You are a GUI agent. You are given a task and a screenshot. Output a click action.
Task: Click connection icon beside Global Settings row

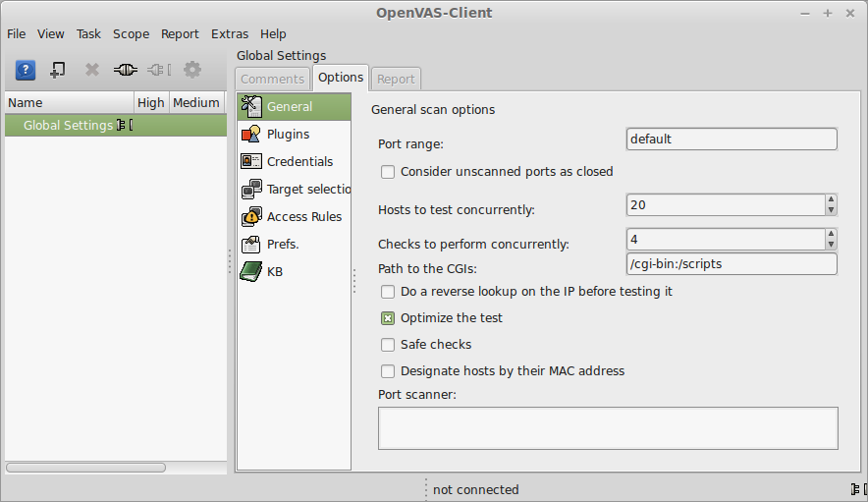point(125,125)
